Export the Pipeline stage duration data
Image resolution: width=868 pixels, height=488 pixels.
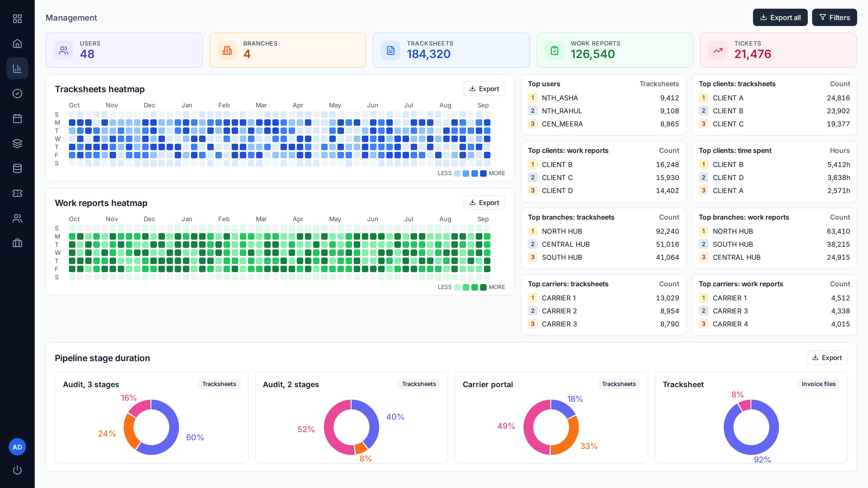coord(826,358)
